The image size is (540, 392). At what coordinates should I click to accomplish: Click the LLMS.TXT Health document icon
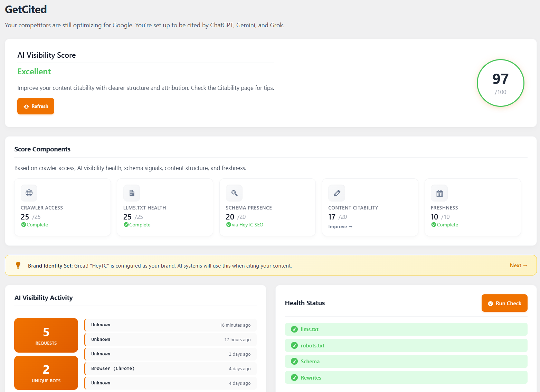(132, 193)
